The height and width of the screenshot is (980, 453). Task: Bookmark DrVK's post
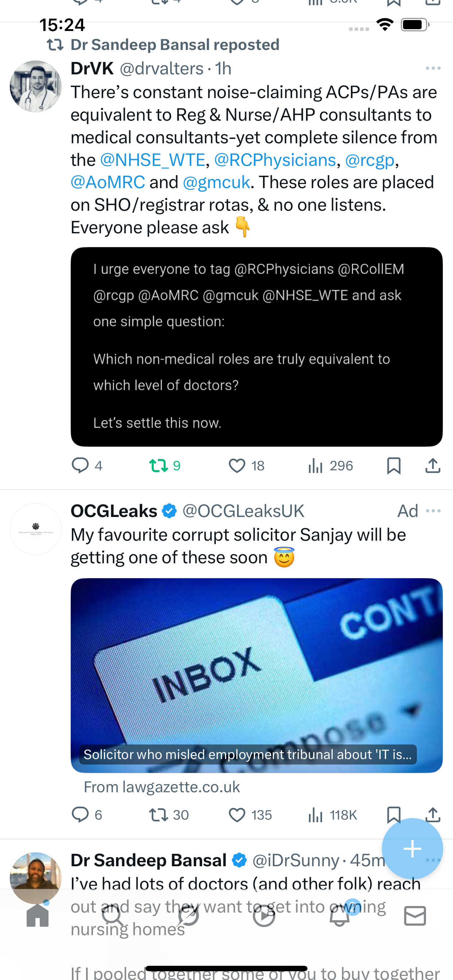[394, 465]
